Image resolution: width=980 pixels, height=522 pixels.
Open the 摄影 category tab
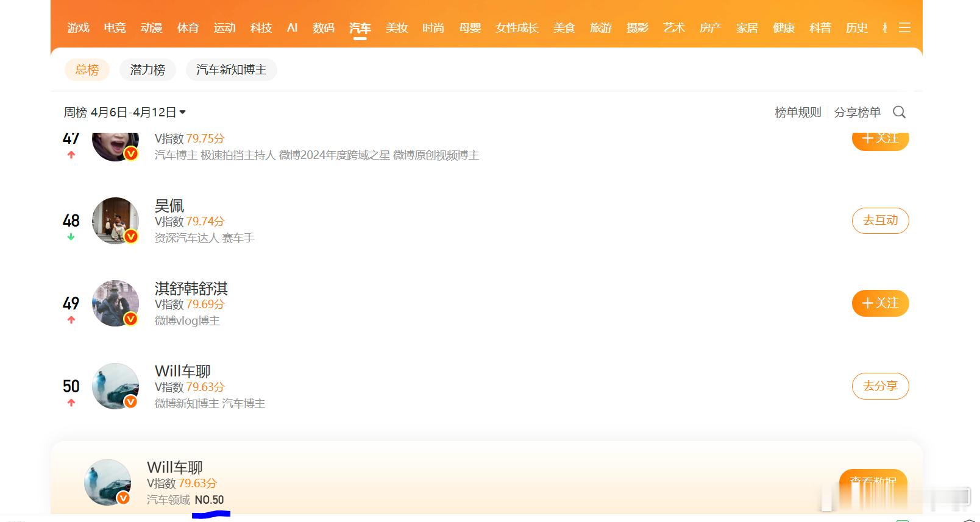pos(637,28)
